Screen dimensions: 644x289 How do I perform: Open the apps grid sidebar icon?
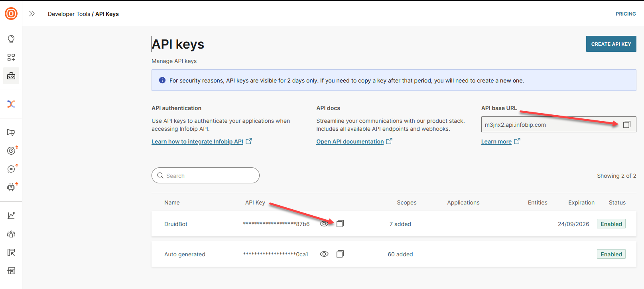click(x=11, y=57)
